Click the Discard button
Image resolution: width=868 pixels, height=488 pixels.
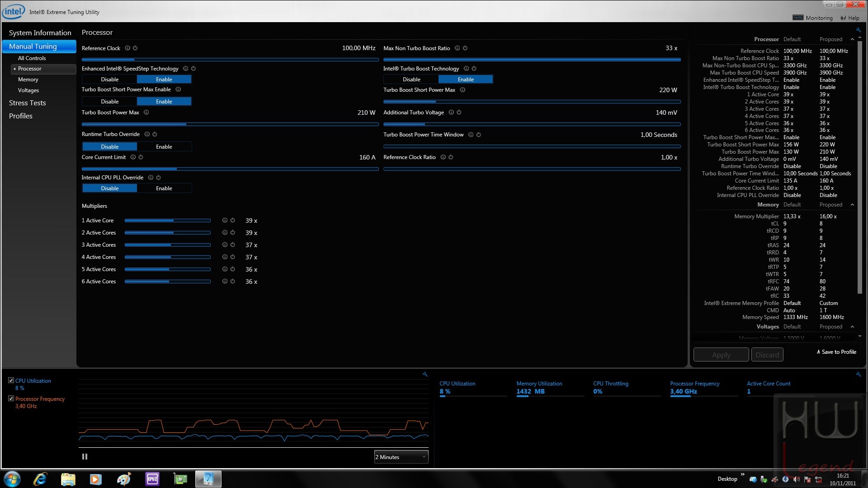click(767, 355)
